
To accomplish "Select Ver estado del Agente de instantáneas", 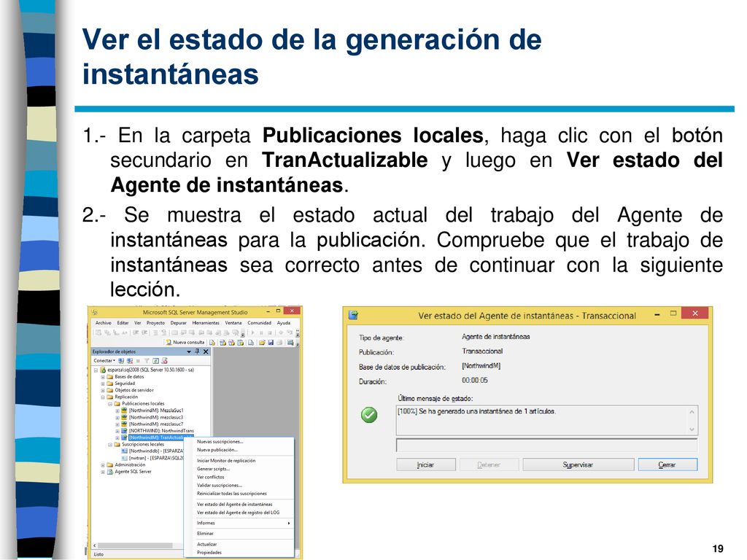I will tap(239, 505).
